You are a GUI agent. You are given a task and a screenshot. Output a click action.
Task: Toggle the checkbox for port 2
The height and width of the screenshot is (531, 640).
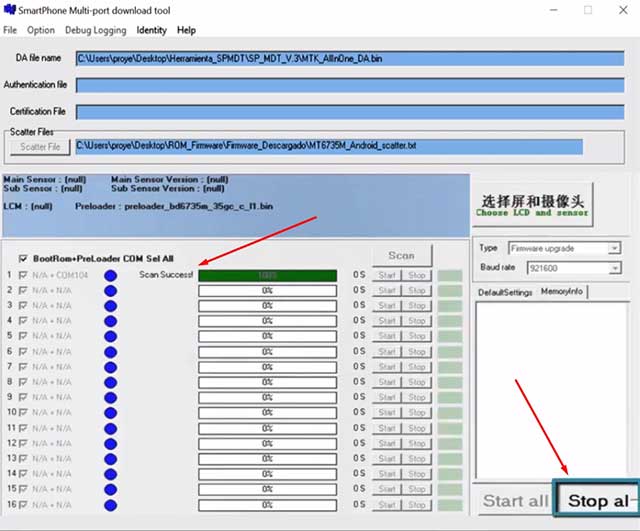[23, 291]
